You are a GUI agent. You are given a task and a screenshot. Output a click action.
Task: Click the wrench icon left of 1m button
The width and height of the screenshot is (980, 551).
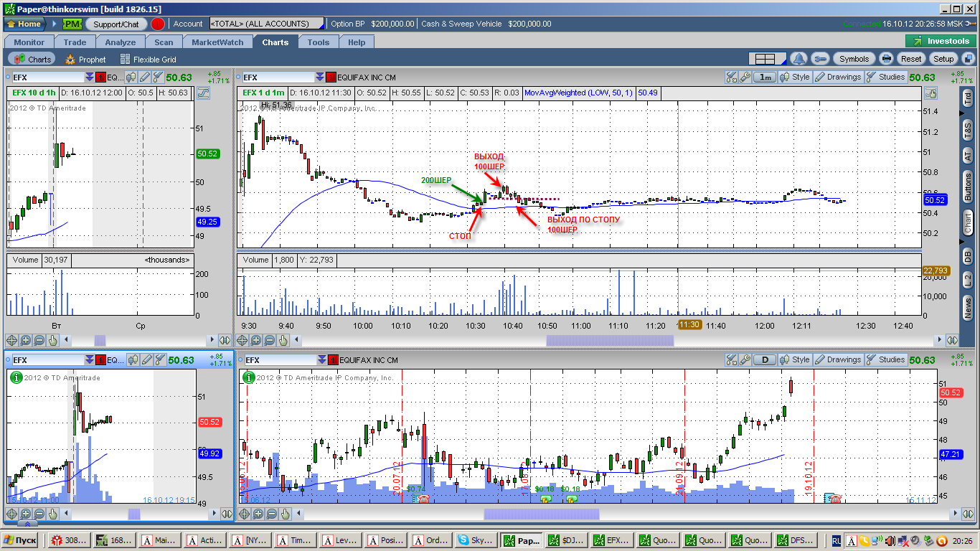pyautogui.click(x=745, y=77)
